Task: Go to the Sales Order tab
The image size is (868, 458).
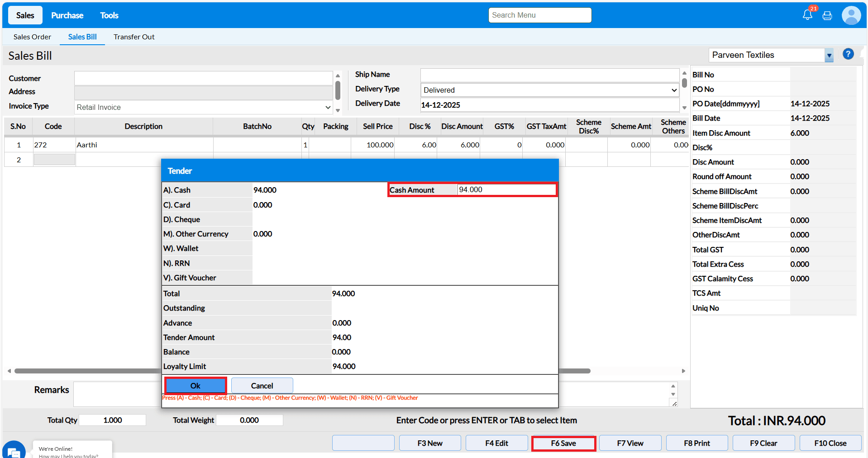Action: tap(32, 37)
